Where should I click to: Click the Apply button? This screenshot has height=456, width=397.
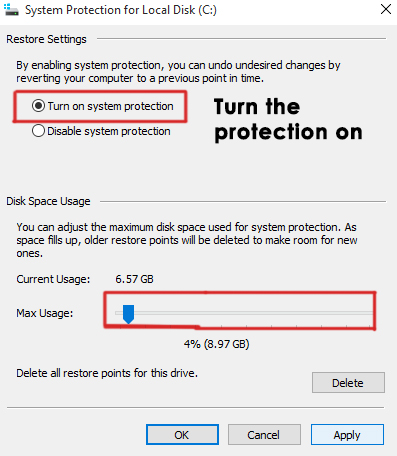click(x=347, y=435)
